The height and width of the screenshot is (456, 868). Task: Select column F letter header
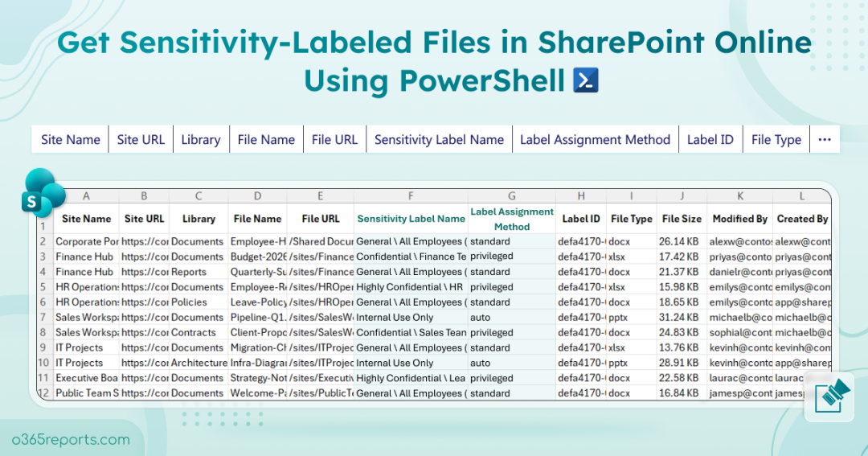coord(411,195)
